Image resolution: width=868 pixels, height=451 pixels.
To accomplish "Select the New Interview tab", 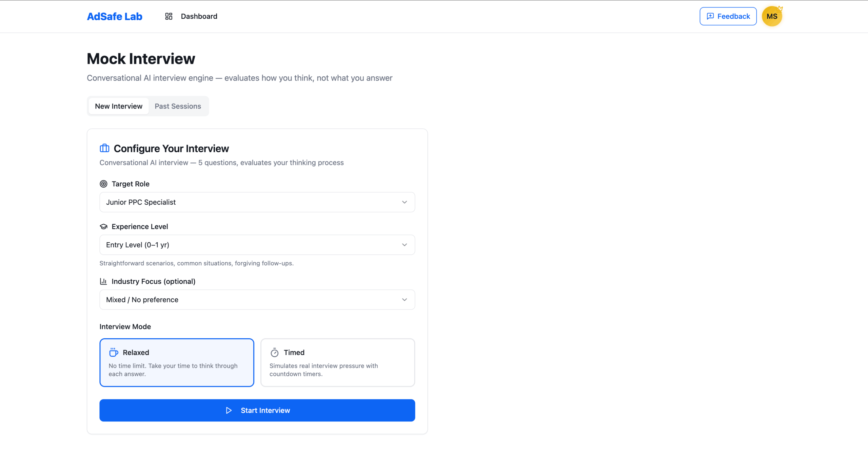I will click(x=119, y=106).
